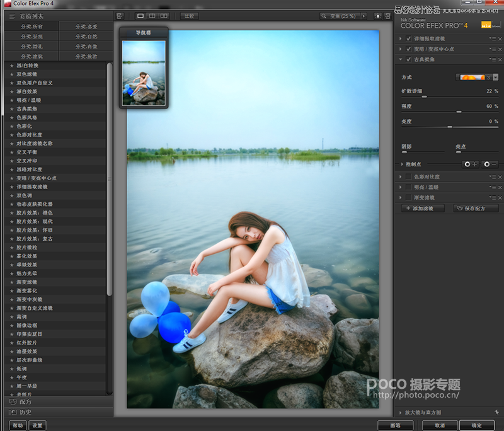Select the single image preview mode icon
This screenshot has height=431, width=504.
(140, 16)
